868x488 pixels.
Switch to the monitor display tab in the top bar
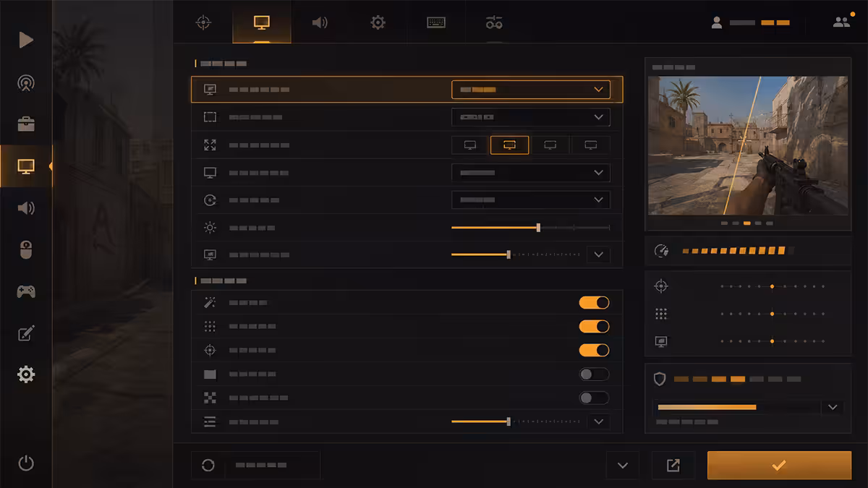tap(262, 22)
